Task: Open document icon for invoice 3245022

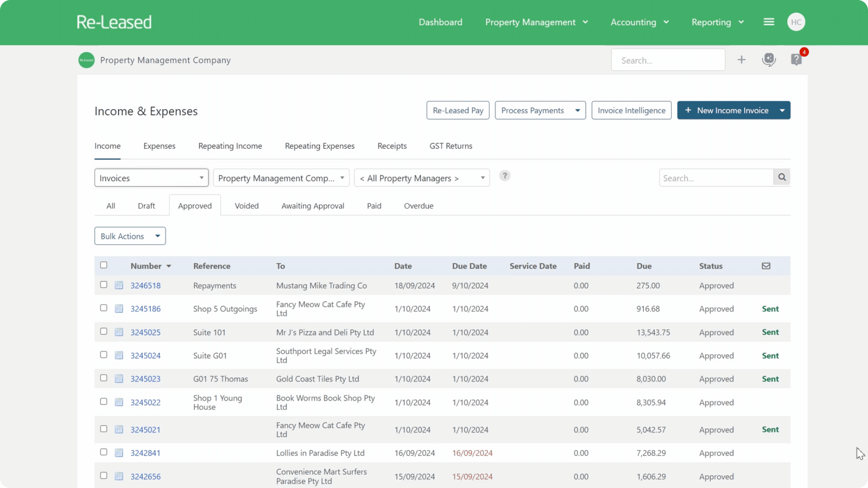Action: click(x=119, y=402)
